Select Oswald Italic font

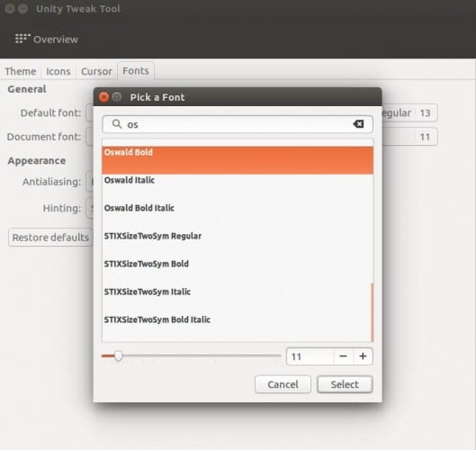[x=238, y=188]
